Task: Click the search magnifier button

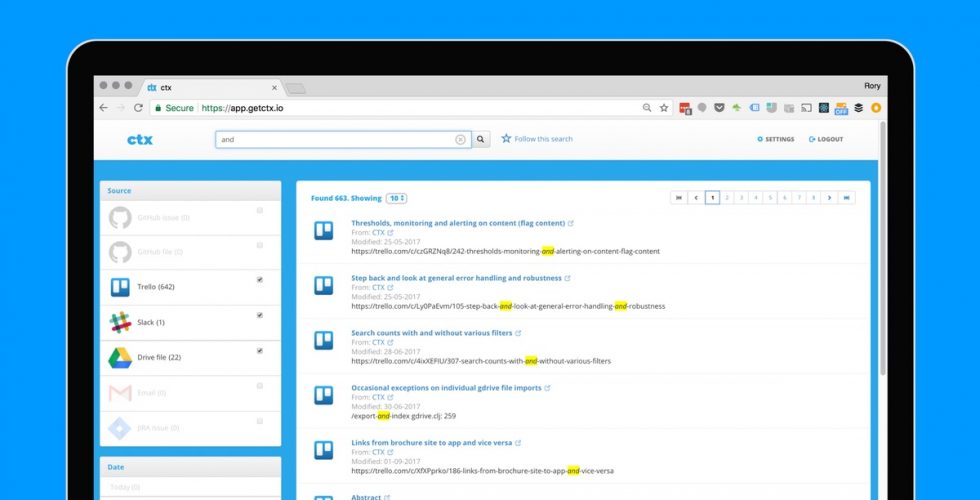Action: pos(481,139)
